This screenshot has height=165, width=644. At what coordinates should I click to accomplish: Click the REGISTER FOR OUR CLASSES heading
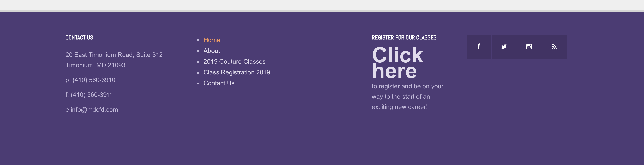point(404,38)
